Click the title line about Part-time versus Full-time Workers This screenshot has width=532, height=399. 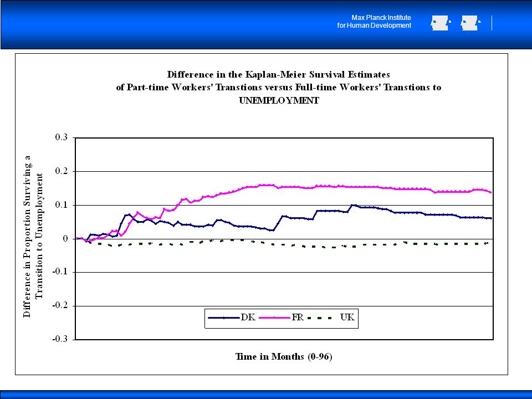[x=279, y=87]
